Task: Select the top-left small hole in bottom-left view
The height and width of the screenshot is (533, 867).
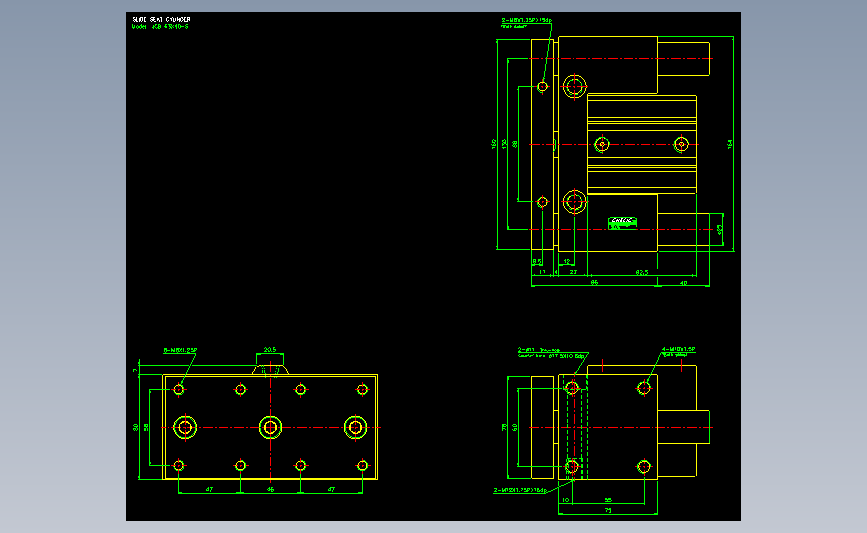Action: pos(179,390)
